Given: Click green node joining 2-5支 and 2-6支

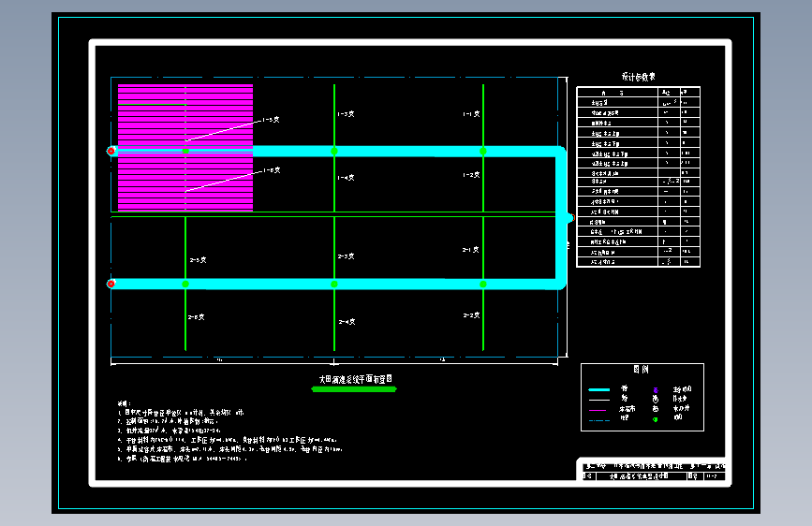Looking at the screenshot, I should tap(185, 285).
